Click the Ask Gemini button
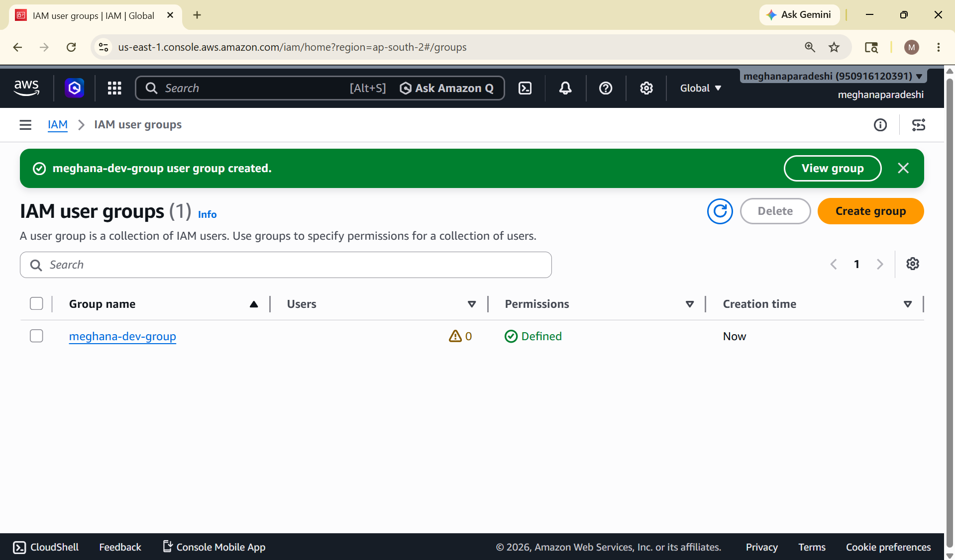Screen dimensions: 955x560 pyautogui.click(x=799, y=15)
